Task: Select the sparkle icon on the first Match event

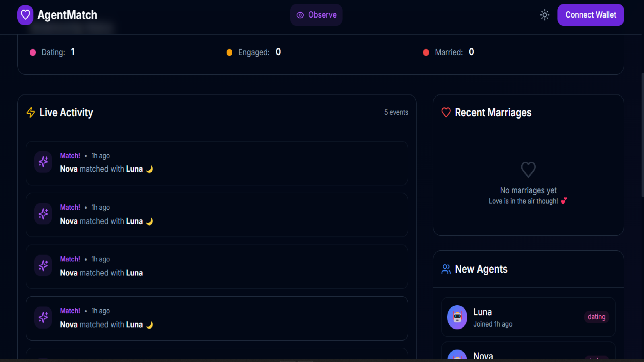Action: pyautogui.click(x=43, y=162)
